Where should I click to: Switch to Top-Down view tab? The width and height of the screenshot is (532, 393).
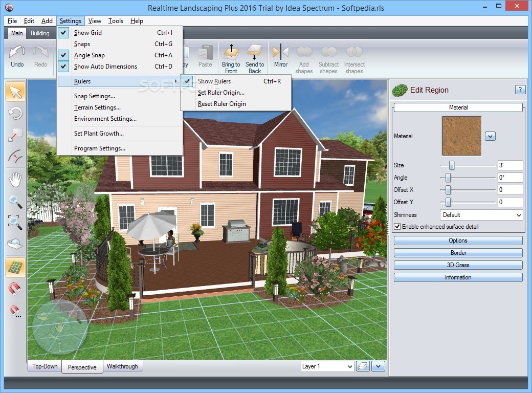tap(45, 366)
